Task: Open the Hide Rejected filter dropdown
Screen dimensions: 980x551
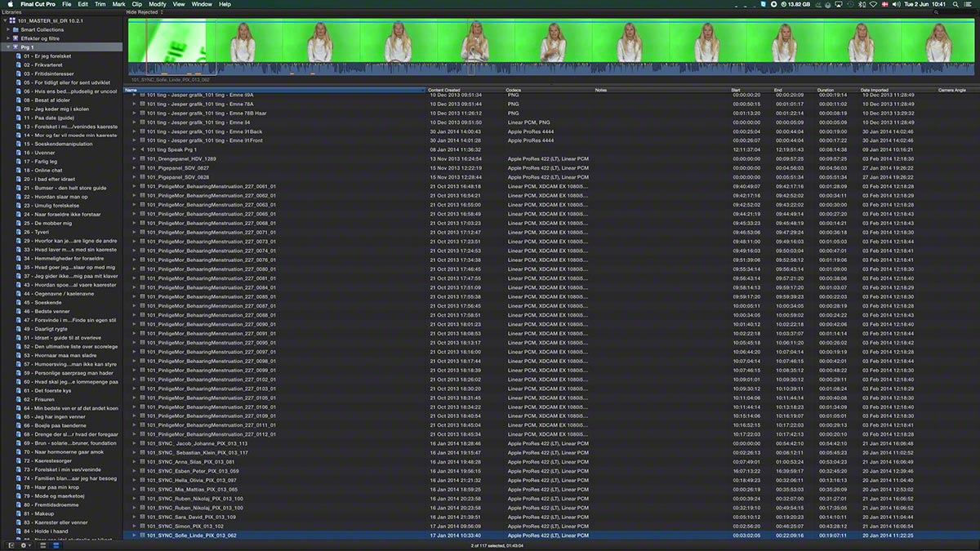Action: tap(145, 12)
